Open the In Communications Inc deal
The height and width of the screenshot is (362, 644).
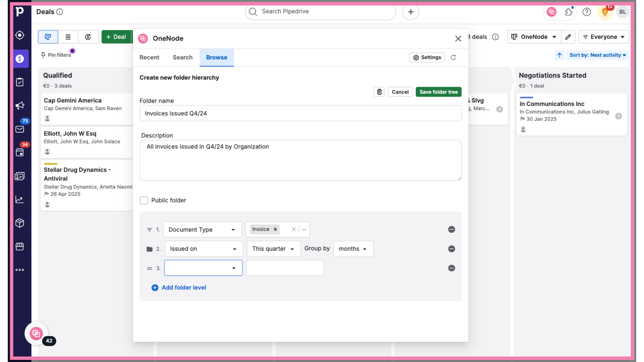coord(572,115)
